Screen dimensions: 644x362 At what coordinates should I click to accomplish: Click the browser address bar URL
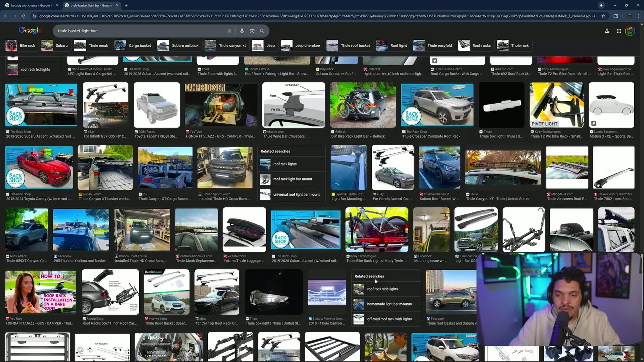coord(317,16)
